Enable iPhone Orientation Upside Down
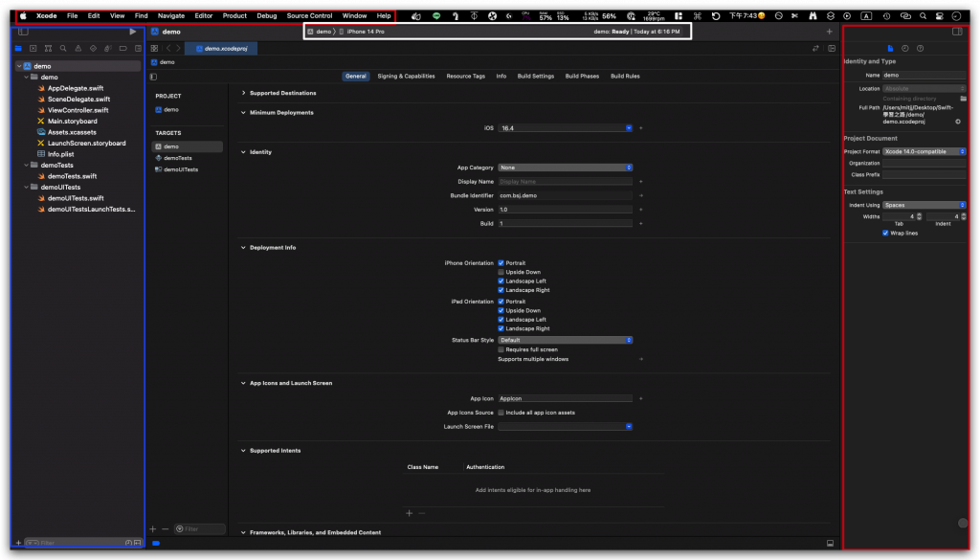 pos(501,272)
